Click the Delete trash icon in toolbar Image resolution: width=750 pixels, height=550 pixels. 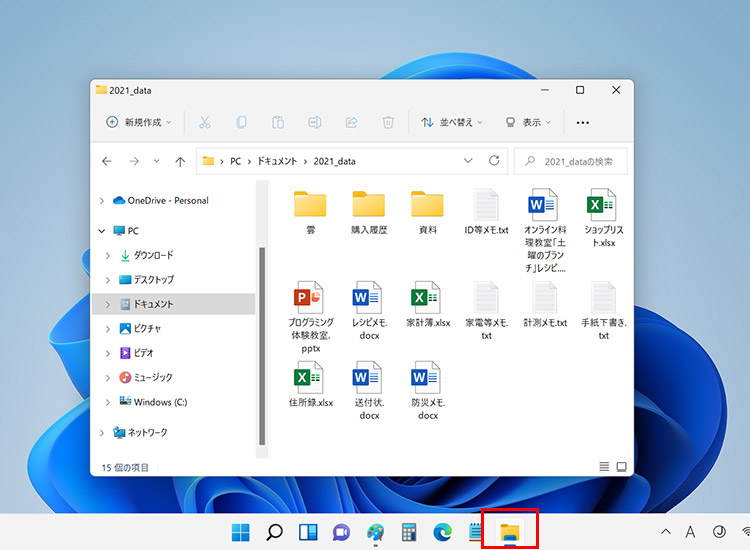[x=388, y=122]
